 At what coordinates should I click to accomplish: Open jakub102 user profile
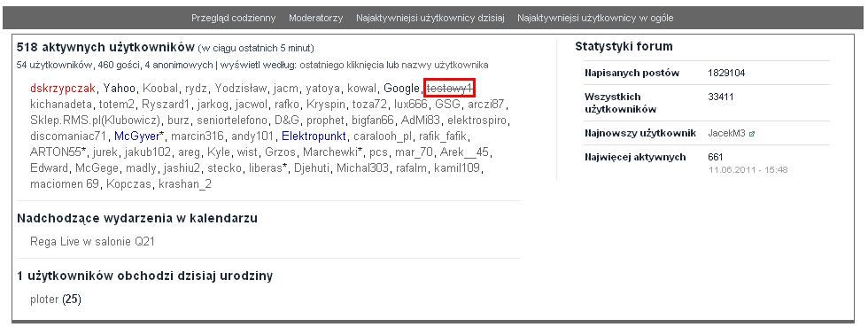147,152
